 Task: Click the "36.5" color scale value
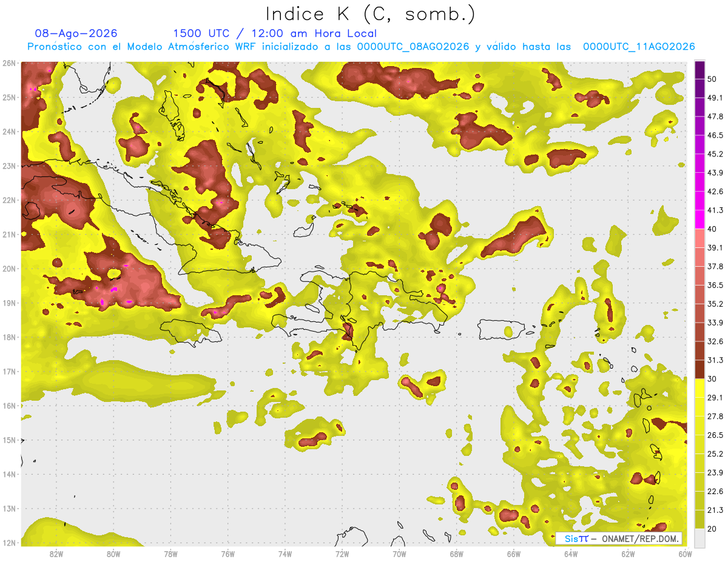point(715,285)
